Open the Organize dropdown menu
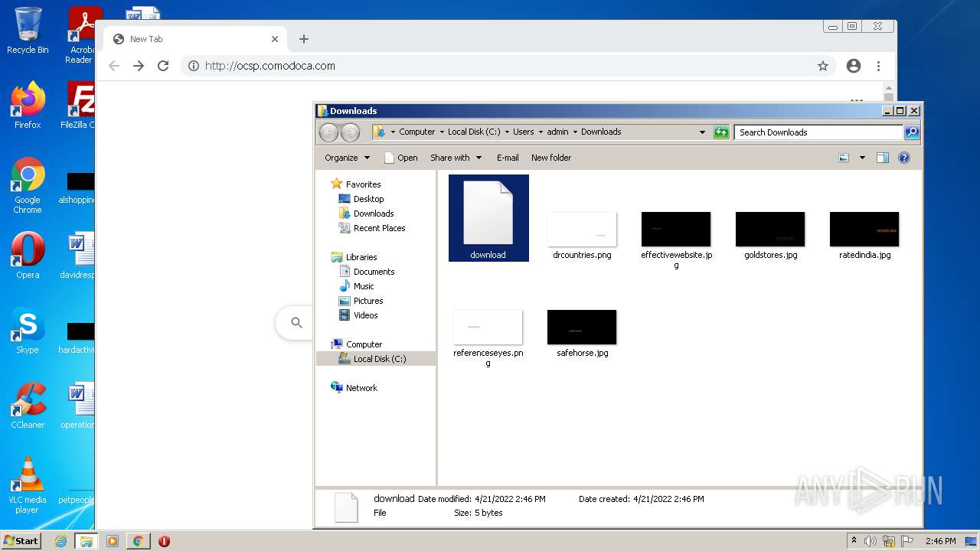 (347, 158)
